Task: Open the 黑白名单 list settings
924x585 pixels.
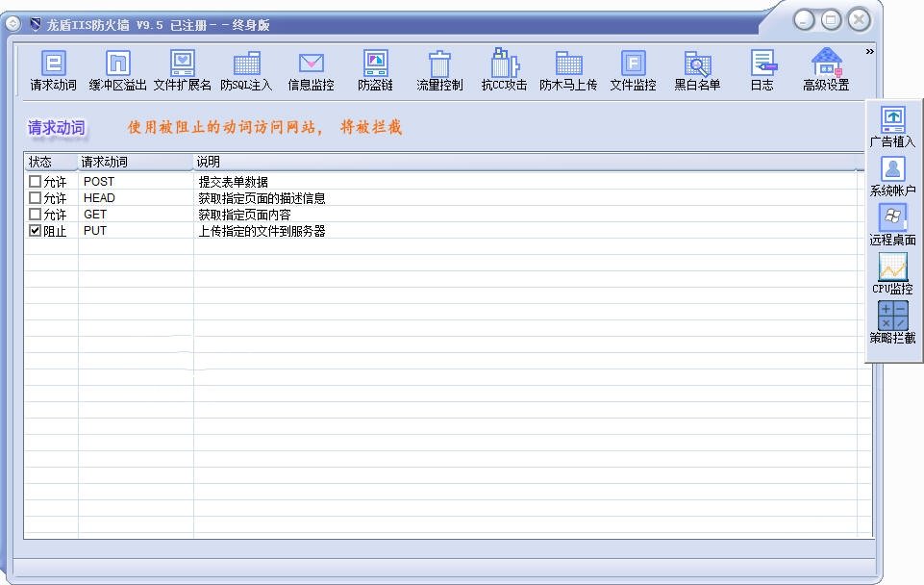Action: [x=697, y=70]
